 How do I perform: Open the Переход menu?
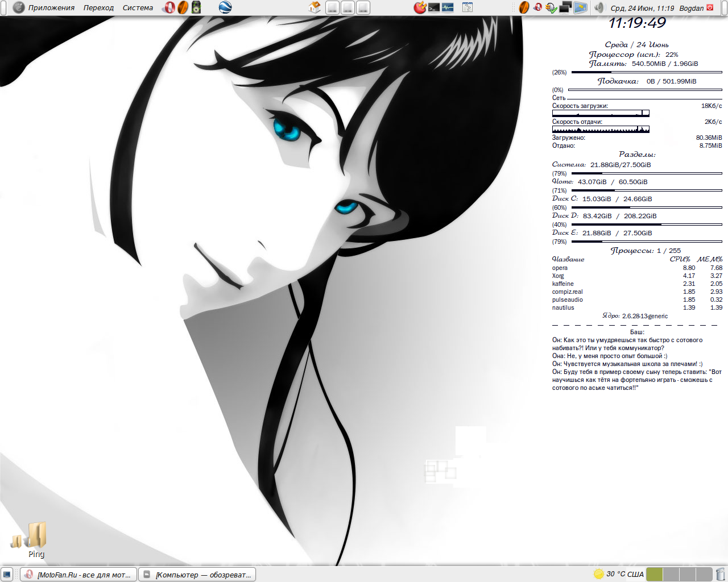(98, 8)
